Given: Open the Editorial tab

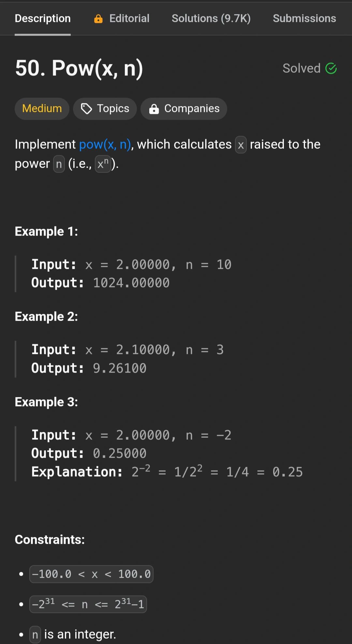Looking at the screenshot, I should (122, 19).
